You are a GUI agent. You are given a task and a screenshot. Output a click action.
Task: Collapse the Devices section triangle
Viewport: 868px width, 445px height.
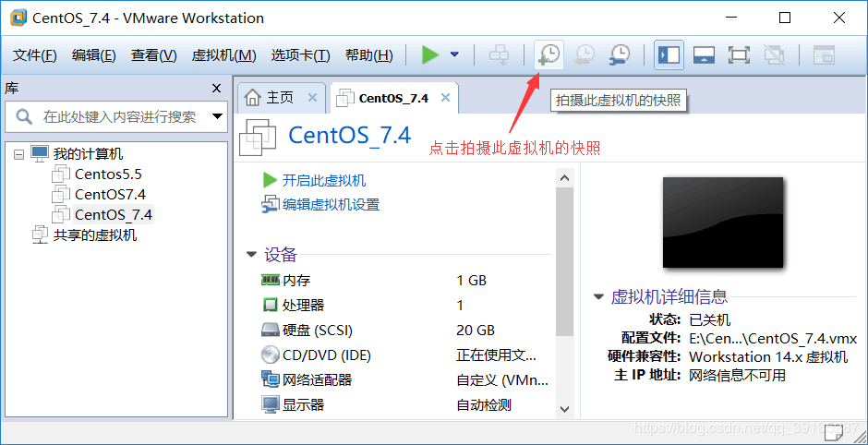click(252, 255)
